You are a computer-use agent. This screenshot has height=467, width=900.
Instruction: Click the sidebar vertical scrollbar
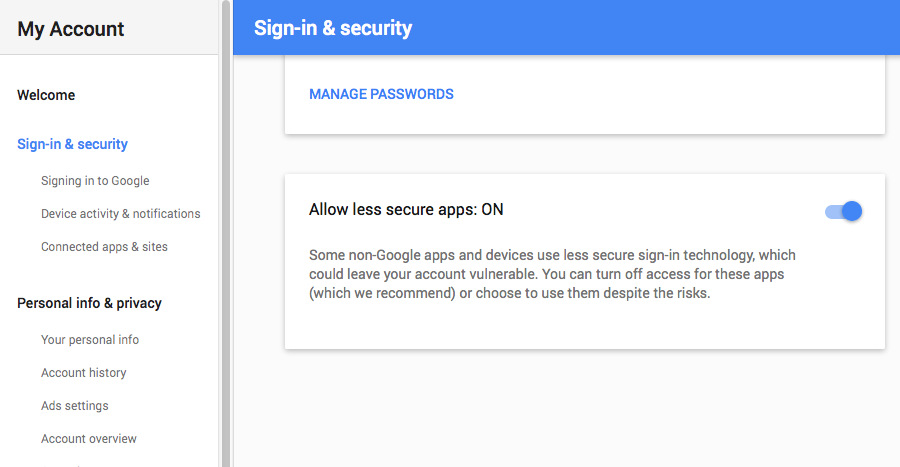226,234
